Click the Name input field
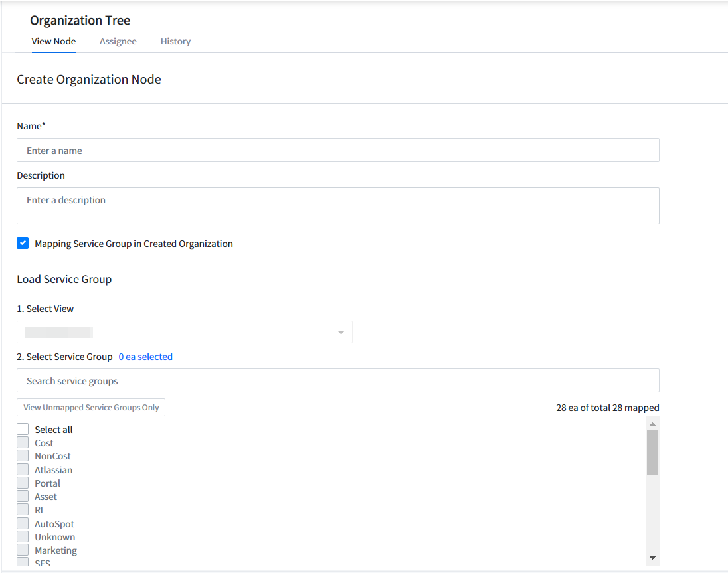 337,151
